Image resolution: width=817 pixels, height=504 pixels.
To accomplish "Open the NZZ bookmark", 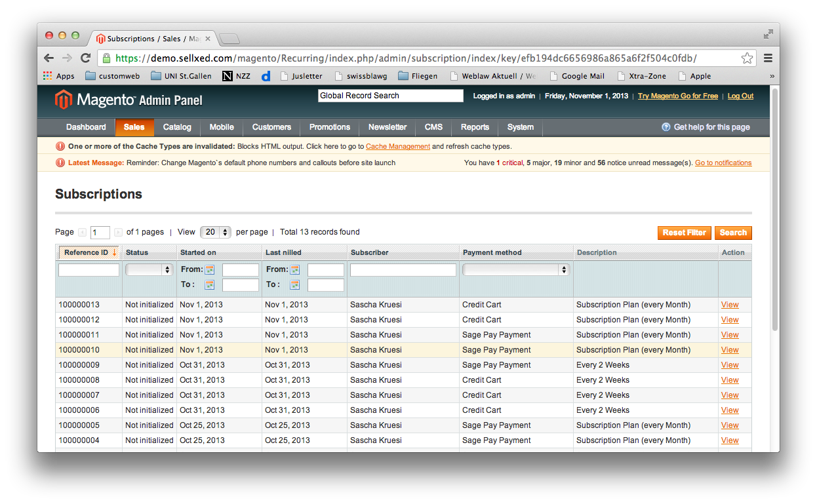I will (236, 76).
